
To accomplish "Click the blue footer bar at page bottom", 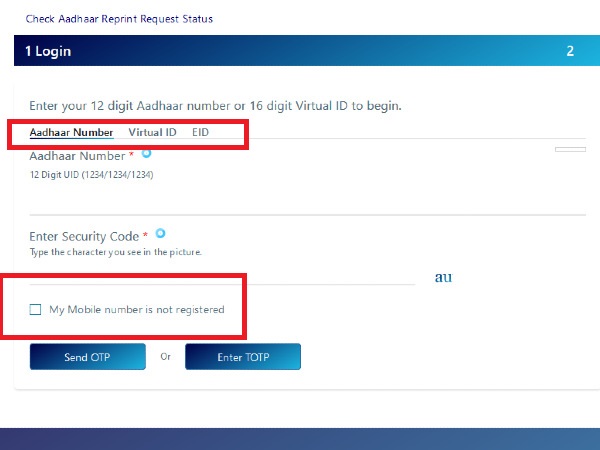I will pyautogui.click(x=300, y=438).
